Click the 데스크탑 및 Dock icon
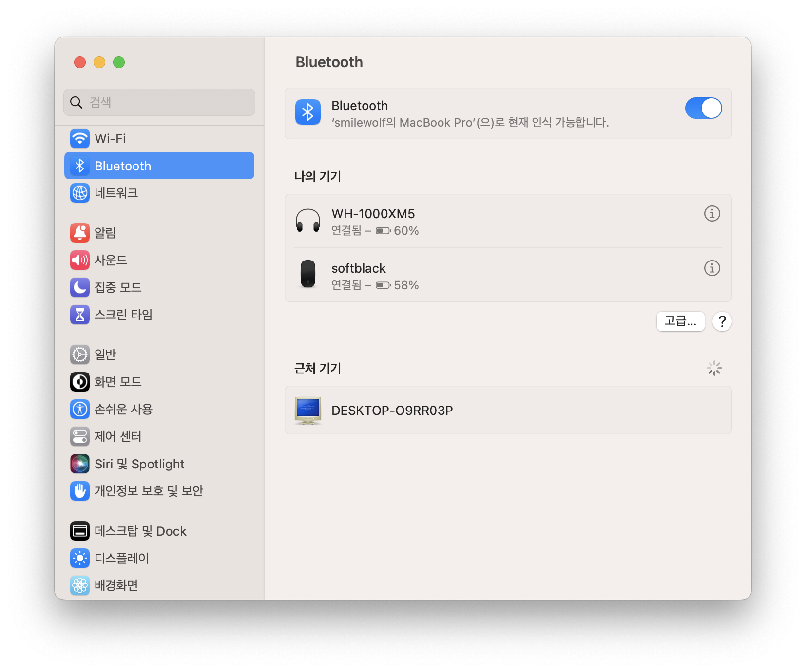The height and width of the screenshot is (672, 806). click(x=80, y=531)
